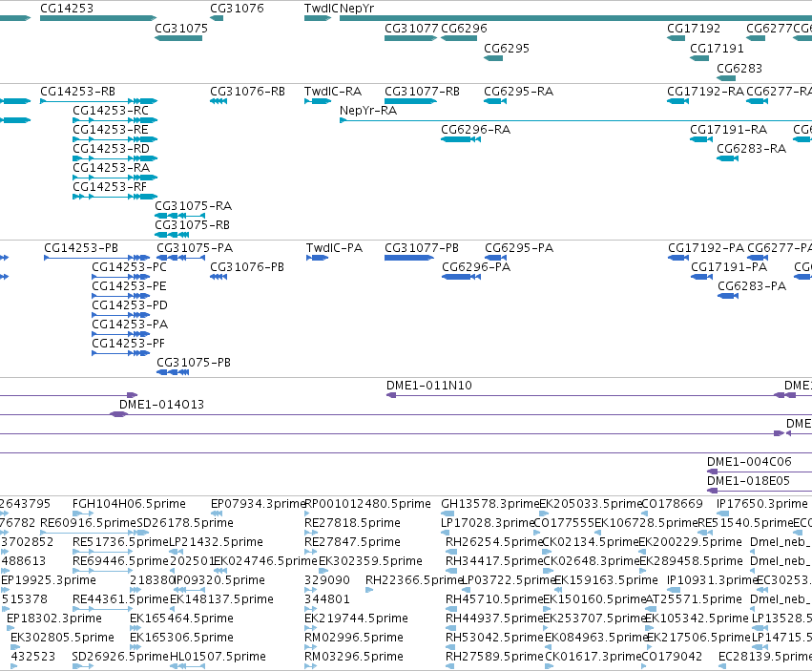The image size is (812, 671).
Task: Click the CG6296 gene label
Action: (464, 28)
